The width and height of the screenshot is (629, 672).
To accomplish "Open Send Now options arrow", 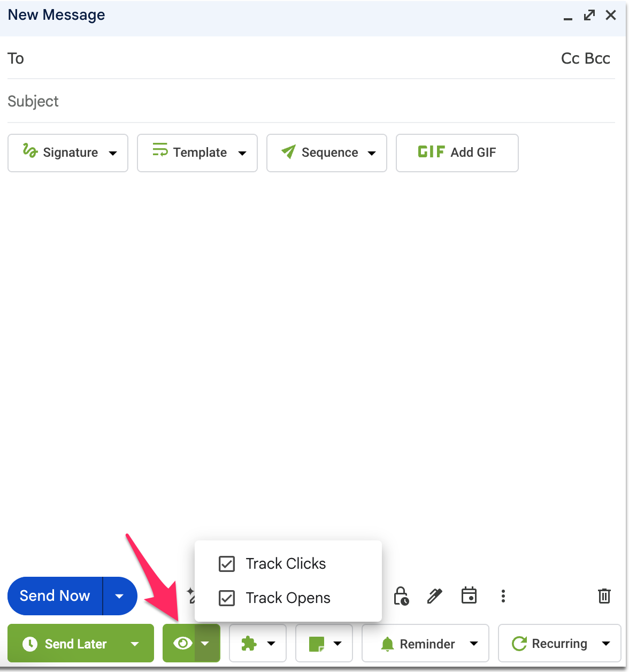I will pyautogui.click(x=119, y=596).
